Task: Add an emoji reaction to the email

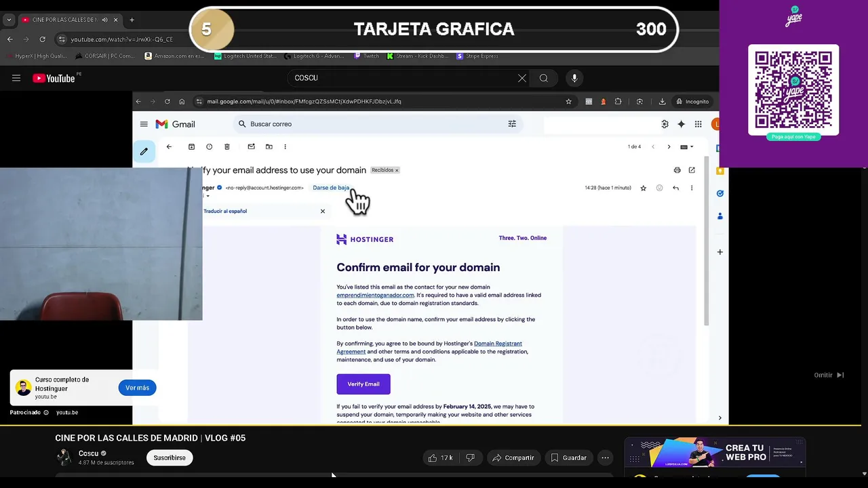Action: coord(659,188)
